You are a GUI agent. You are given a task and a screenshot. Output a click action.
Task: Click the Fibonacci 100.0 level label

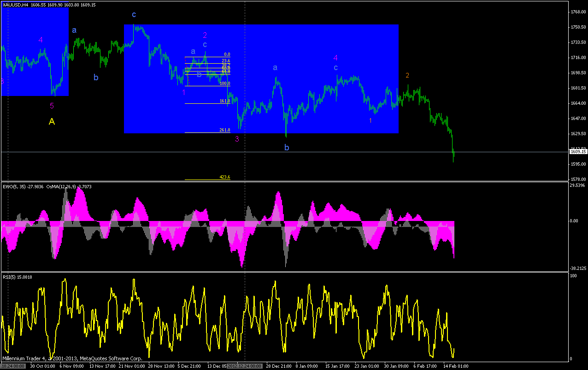pos(225,84)
